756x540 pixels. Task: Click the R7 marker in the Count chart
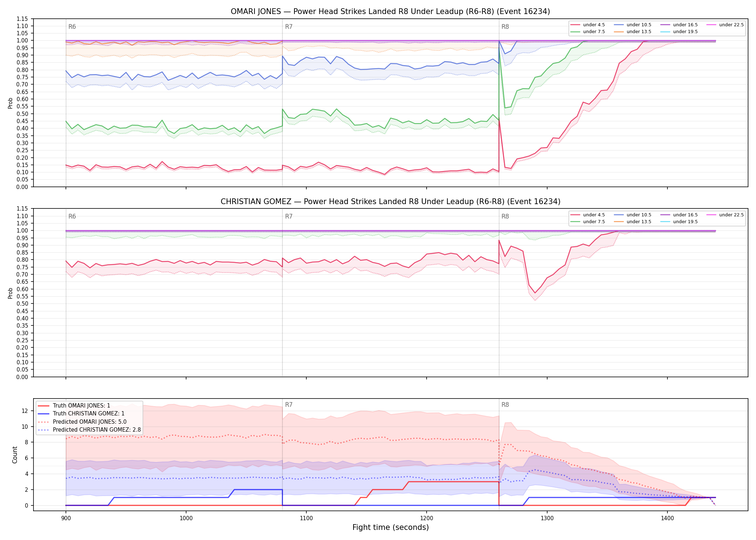click(x=289, y=405)
